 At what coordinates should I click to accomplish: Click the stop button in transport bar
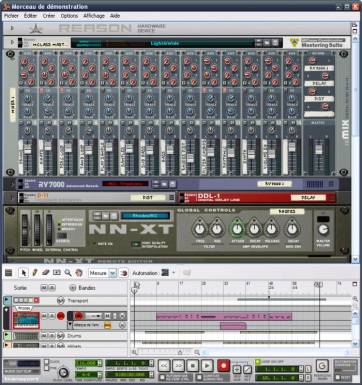[193, 366]
